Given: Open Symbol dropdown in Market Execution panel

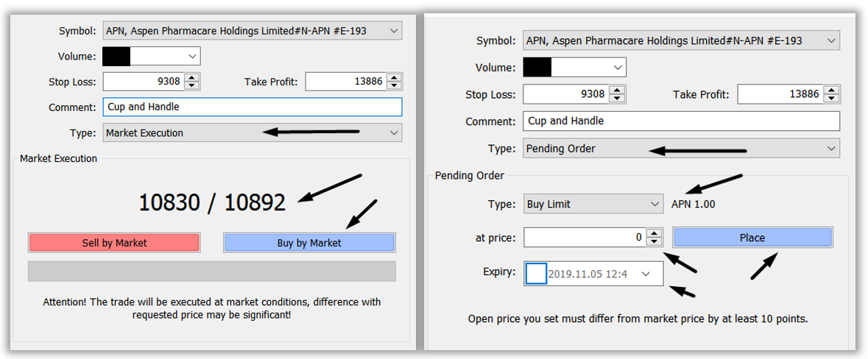Looking at the screenshot, I should 394,31.
